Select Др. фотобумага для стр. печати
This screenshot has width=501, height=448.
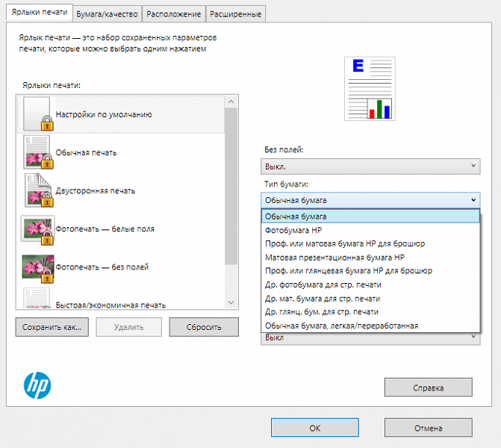(x=323, y=284)
